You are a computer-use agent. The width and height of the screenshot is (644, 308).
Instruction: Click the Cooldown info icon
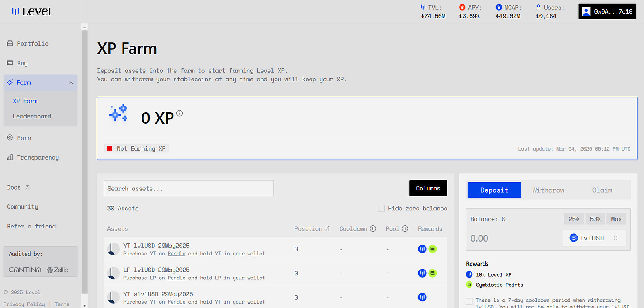(373, 228)
